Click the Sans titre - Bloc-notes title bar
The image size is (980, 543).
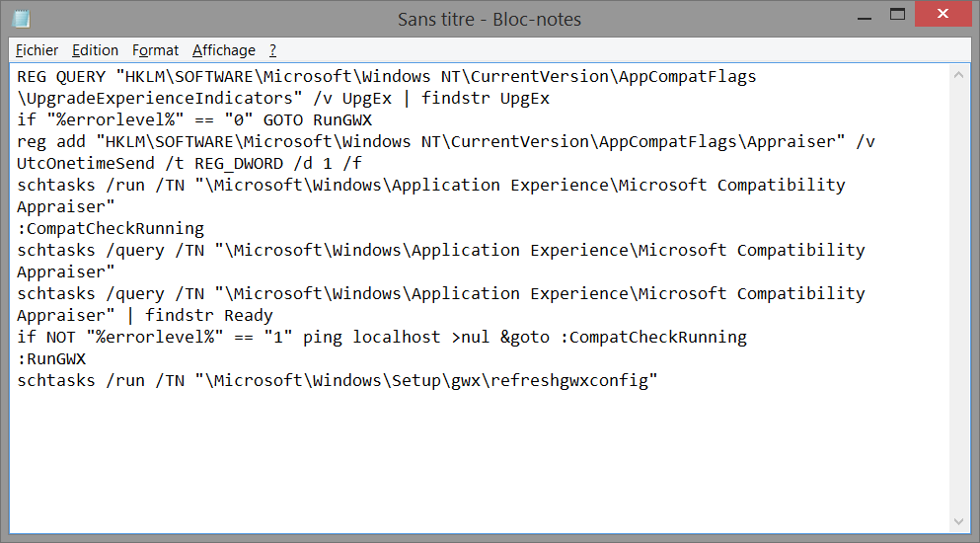(x=490, y=20)
